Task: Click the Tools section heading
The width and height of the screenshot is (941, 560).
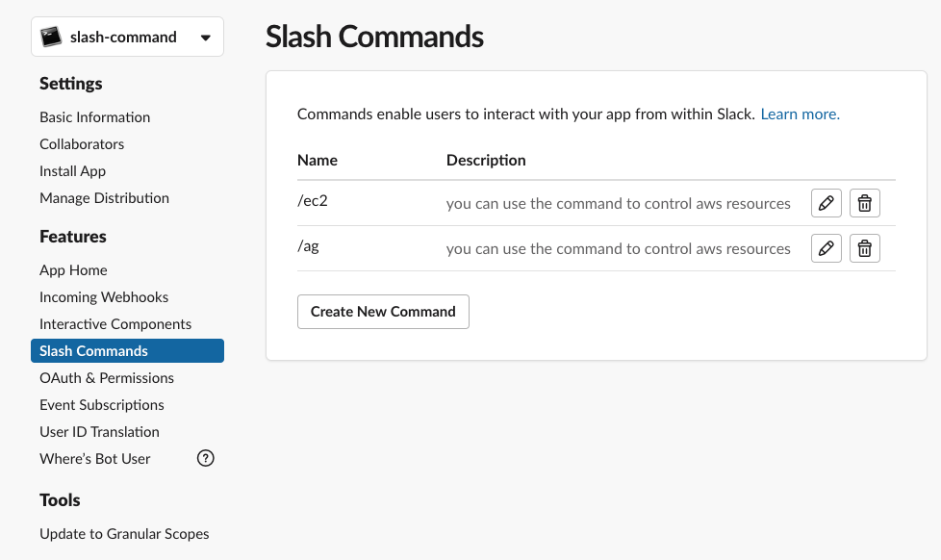Action: (60, 500)
